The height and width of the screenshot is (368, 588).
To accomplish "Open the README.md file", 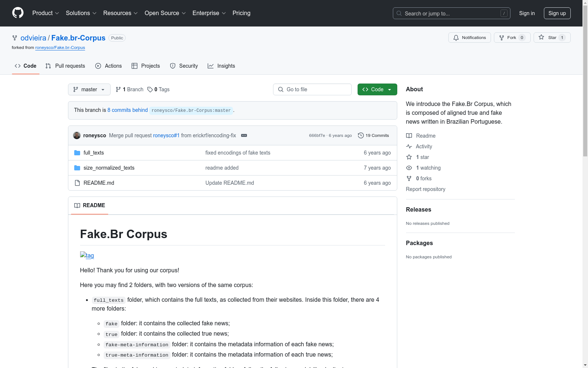I will click(99, 183).
